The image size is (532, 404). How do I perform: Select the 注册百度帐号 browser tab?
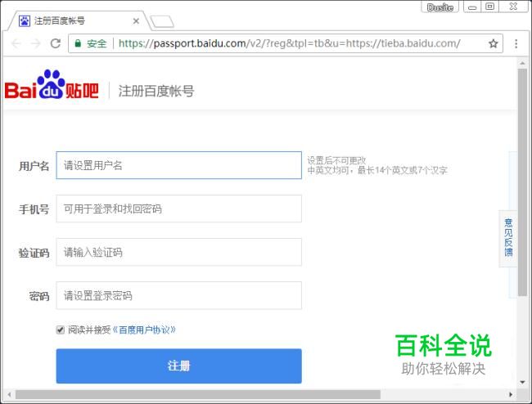(78, 21)
